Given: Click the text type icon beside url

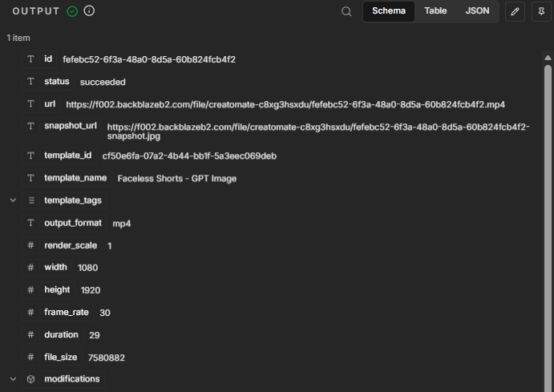Looking at the screenshot, I should [30, 104].
